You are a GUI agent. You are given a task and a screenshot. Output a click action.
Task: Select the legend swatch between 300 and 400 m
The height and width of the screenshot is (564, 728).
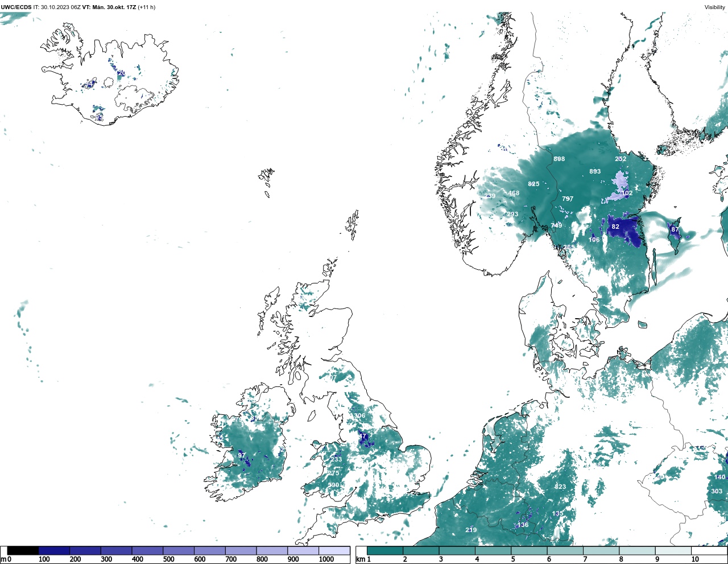coord(117,551)
